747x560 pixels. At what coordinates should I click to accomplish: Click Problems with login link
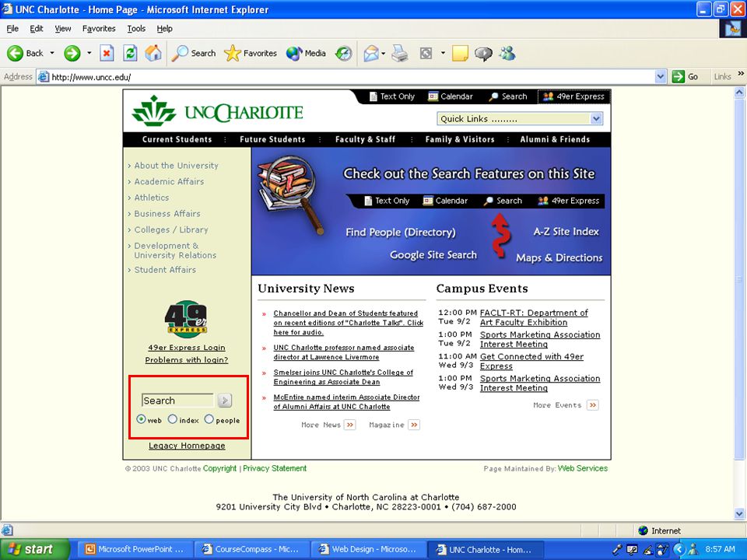(187, 360)
